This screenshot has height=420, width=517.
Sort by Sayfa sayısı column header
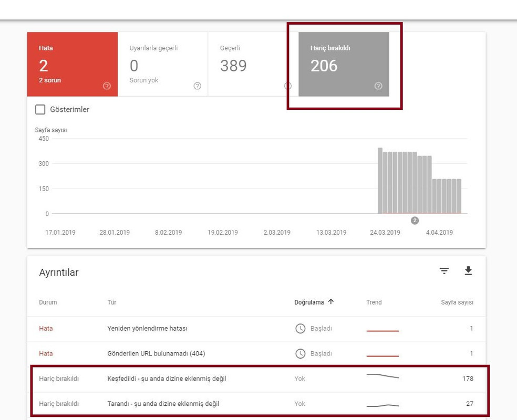pos(457,302)
